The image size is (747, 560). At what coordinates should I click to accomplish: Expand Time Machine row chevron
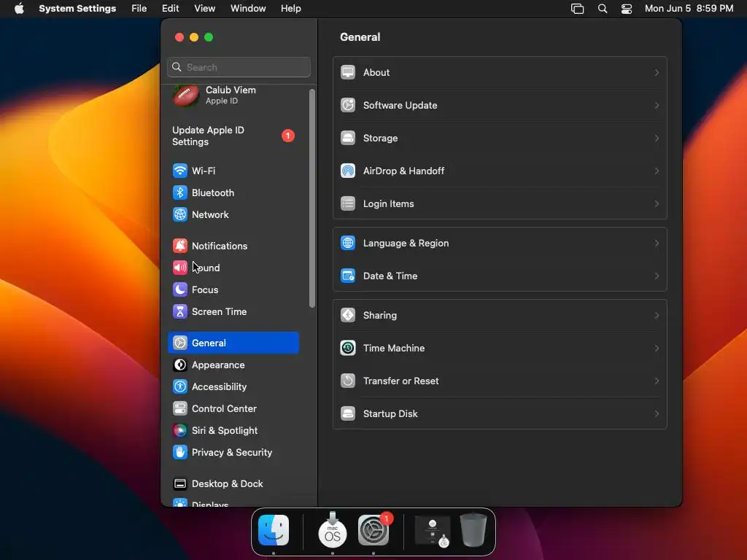pyautogui.click(x=657, y=348)
